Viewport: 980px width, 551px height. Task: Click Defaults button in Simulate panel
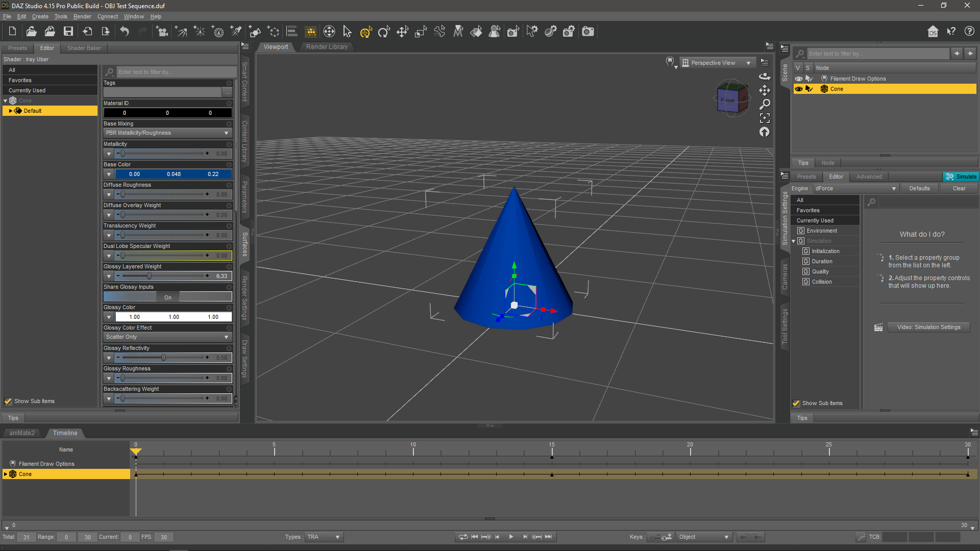coord(919,188)
